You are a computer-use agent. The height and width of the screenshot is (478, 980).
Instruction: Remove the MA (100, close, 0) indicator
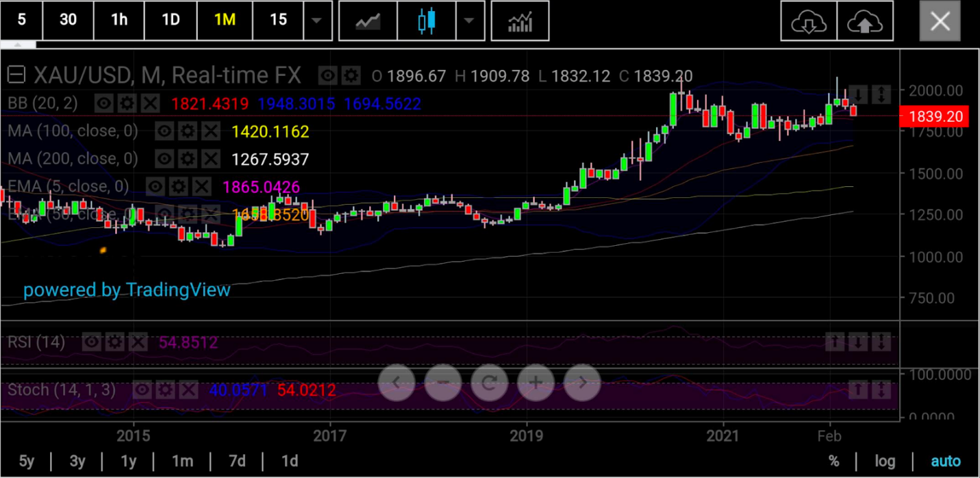pos(211,131)
